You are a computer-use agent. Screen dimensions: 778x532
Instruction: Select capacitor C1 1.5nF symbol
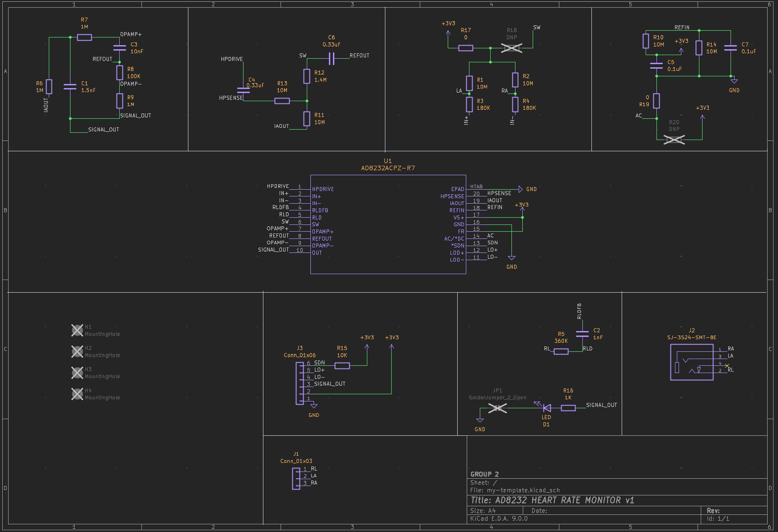tap(70, 87)
